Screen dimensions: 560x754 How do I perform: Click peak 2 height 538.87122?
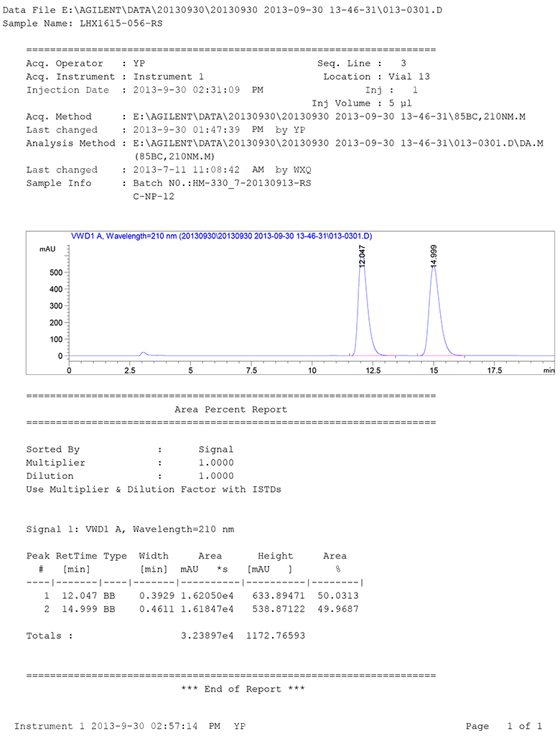(279, 609)
